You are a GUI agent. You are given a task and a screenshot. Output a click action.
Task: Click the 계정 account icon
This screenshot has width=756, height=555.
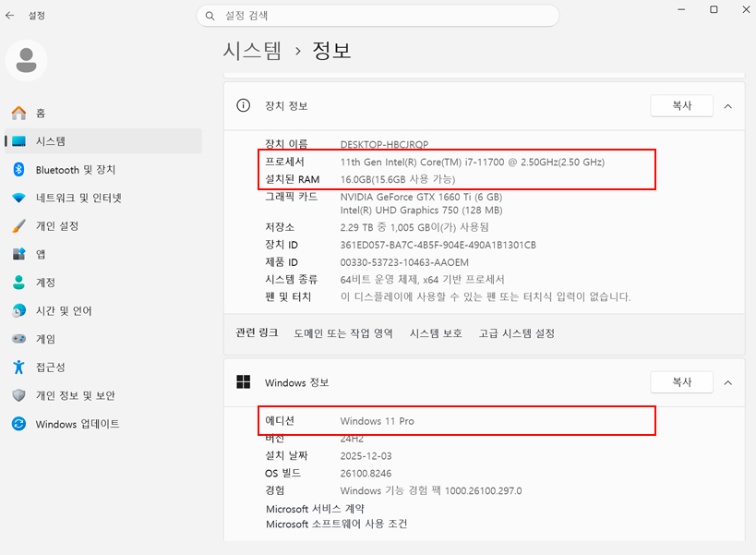point(18,282)
